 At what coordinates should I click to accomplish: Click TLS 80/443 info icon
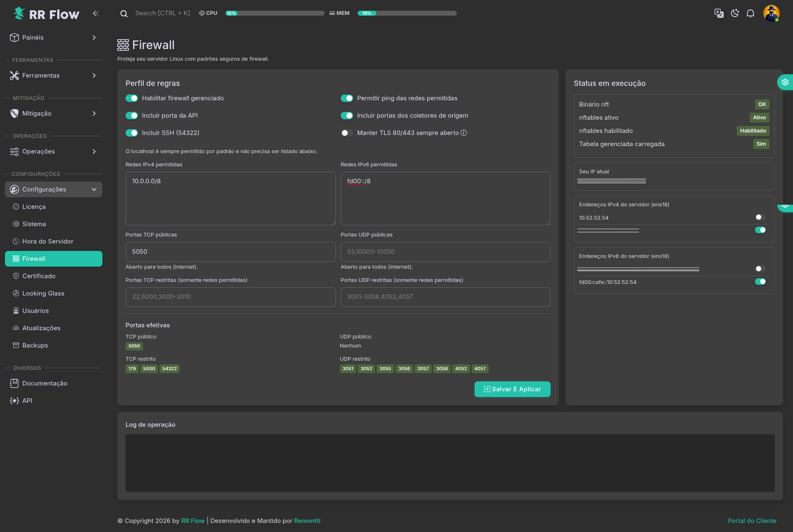464,133
